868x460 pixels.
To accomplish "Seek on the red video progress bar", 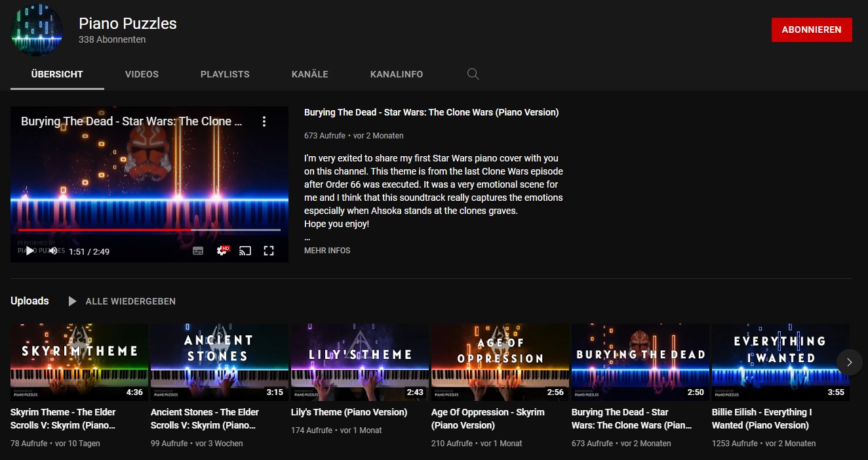I will (x=149, y=230).
